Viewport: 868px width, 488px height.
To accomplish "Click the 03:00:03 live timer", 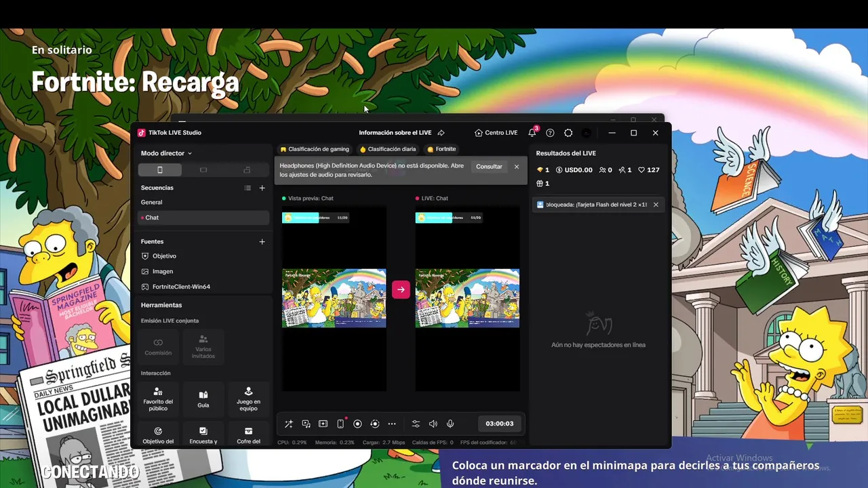I will [500, 424].
